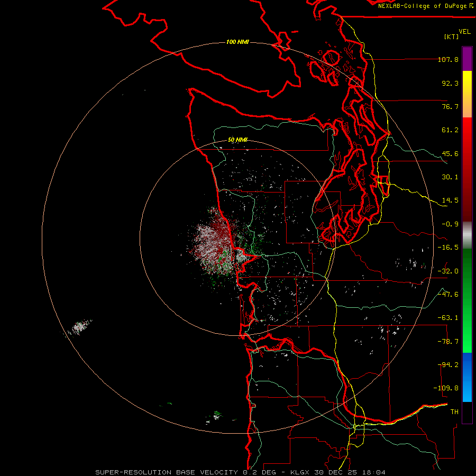Click the -16.5 legend value
This screenshot has width=476, height=476.
448,248
